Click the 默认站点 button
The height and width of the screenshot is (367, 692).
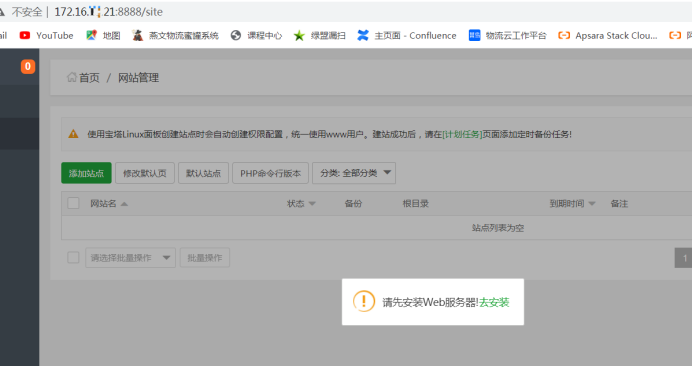[x=203, y=173]
